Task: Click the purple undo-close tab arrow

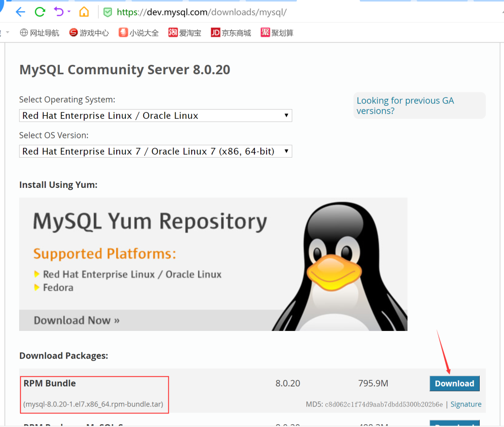Action: 59,12
